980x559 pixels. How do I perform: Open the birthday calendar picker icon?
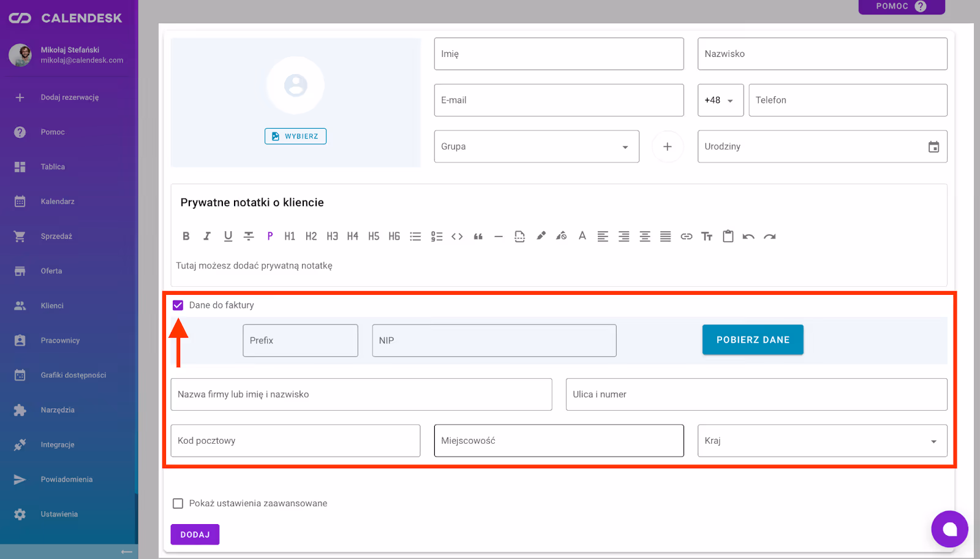[933, 146]
